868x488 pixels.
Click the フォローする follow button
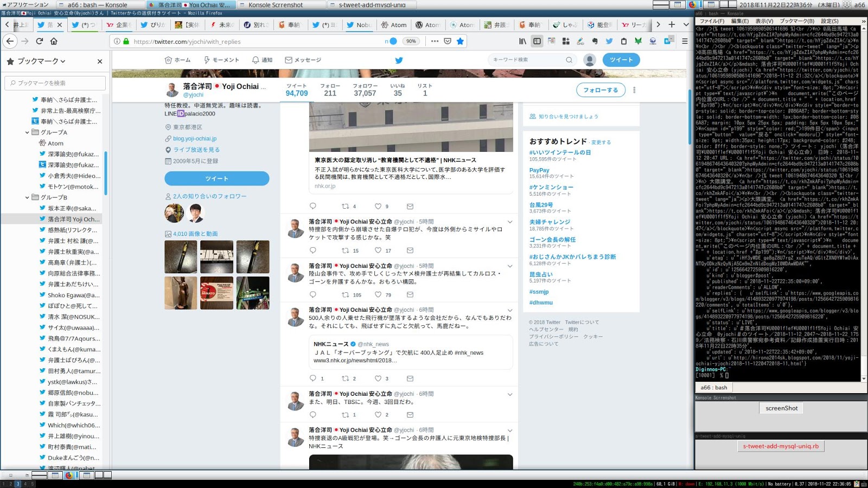click(x=601, y=90)
